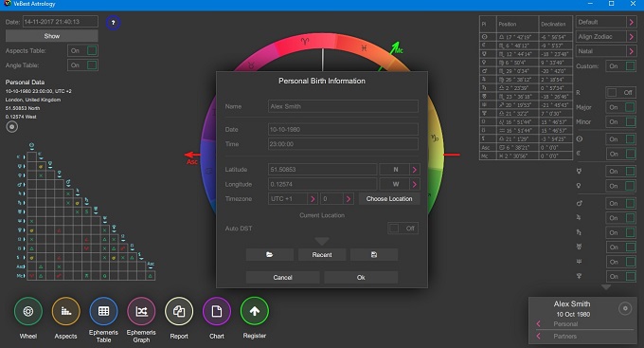Image resolution: width=644 pixels, height=348 pixels.
Task: Click the Latitude field 51.50853
Action: (322, 170)
